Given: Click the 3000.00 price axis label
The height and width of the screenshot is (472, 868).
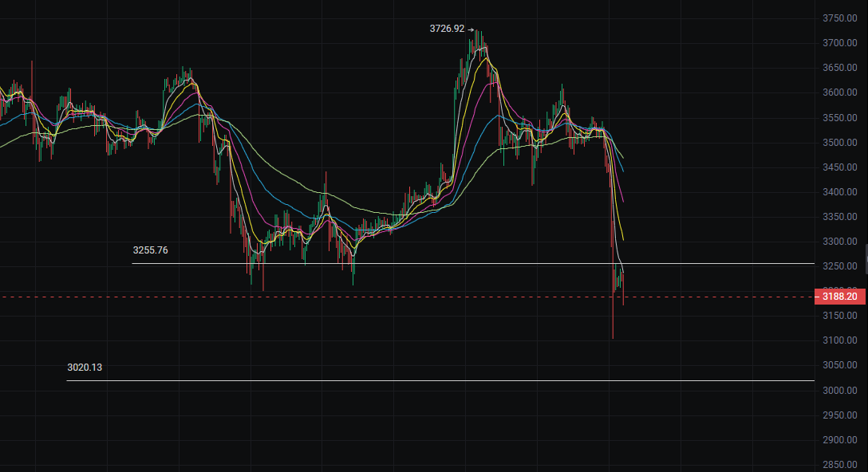Looking at the screenshot, I should click(839, 391).
